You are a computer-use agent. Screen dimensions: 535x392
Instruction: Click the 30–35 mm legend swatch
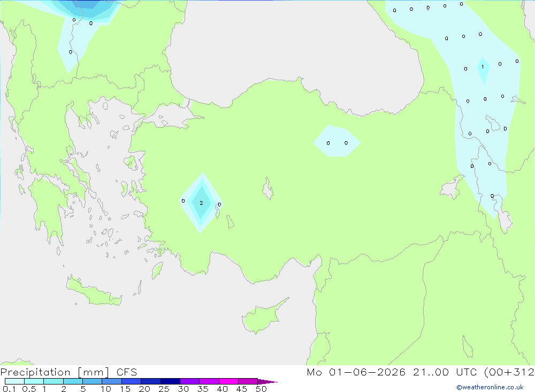[x=190, y=381]
